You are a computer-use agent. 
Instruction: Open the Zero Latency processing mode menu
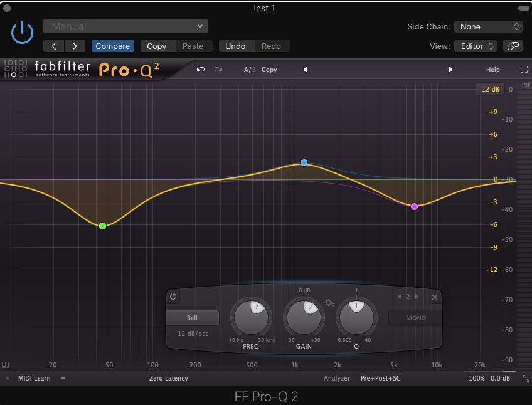tap(169, 378)
